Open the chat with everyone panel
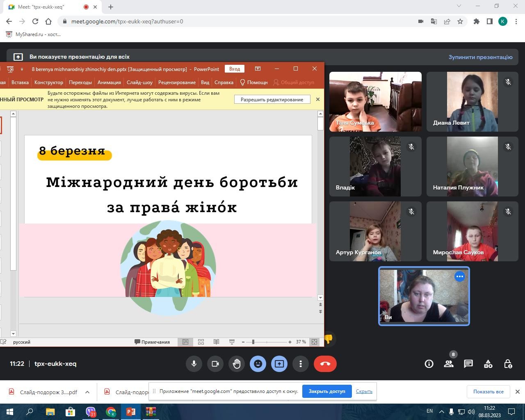 coord(468,364)
